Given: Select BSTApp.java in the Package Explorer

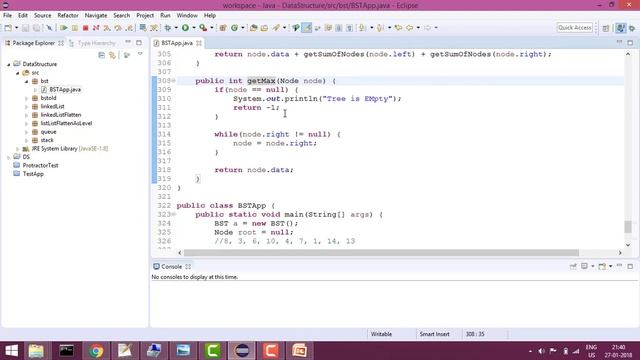Looking at the screenshot, I should 65,90.
